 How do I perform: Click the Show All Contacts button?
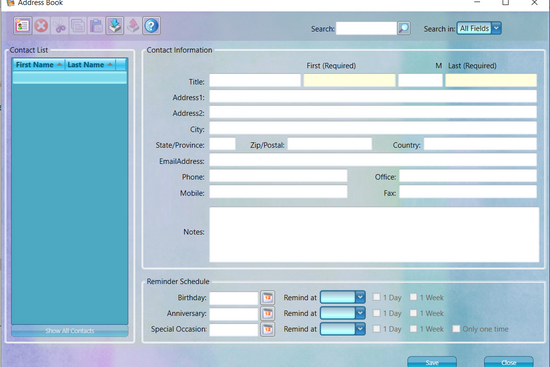pos(70,331)
